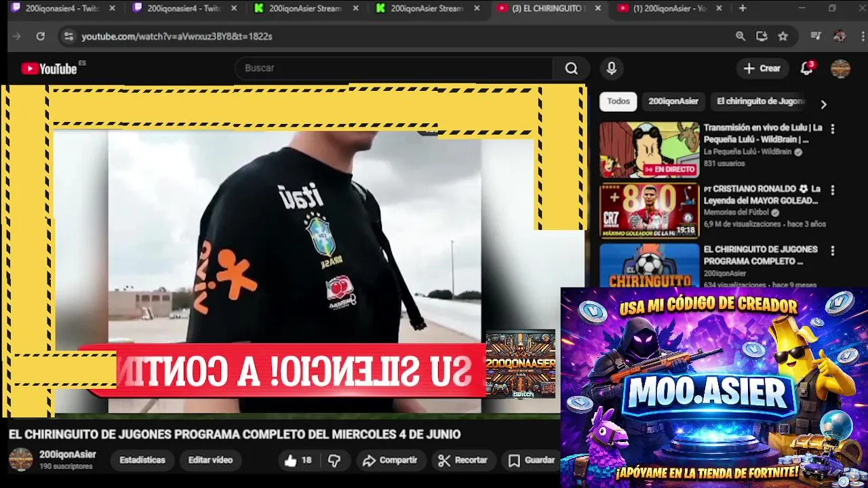Click suggested title EL CHIRINGUITO DE JUGONES PROGRAMA COMPLETO

tap(760, 255)
